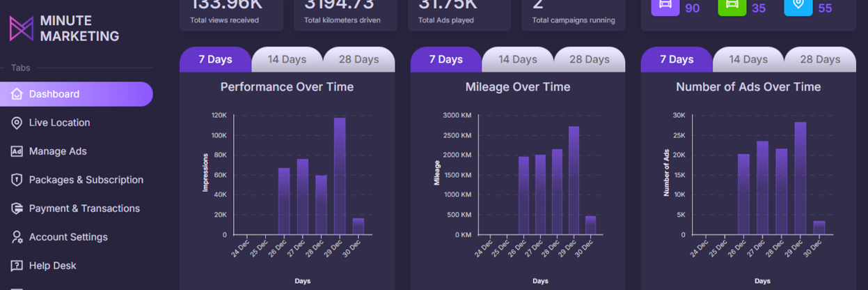Screen dimensions: 868x290
Task: Click the Packages & Subscription shield icon
Action: (x=17, y=180)
